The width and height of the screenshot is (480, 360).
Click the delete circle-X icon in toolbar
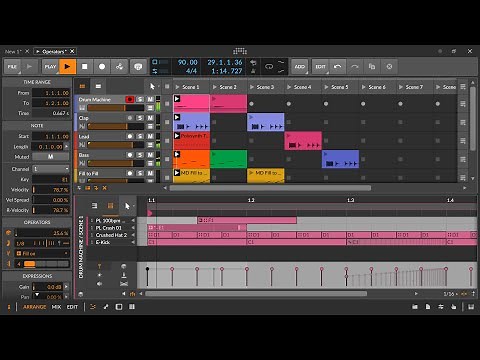(389, 66)
